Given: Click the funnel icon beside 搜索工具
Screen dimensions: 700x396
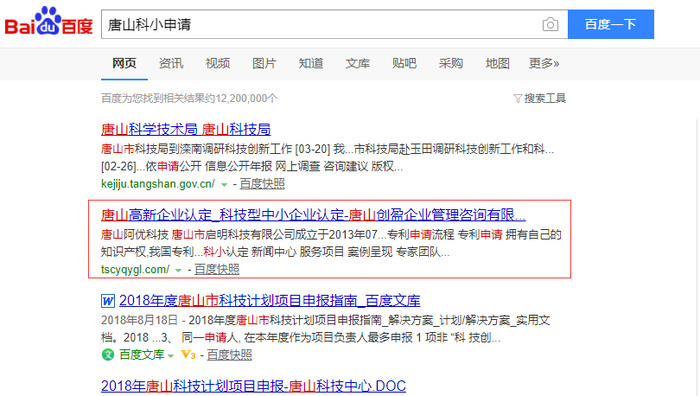Looking at the screenshot, I should point(517,99).
